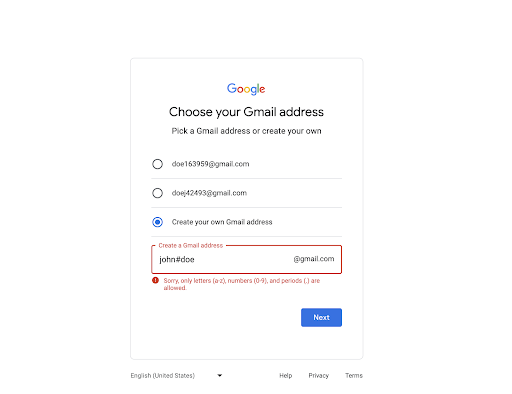The image size is (512, 394).
Task: Click English (United States) language selector
Action: pos(177,375)
